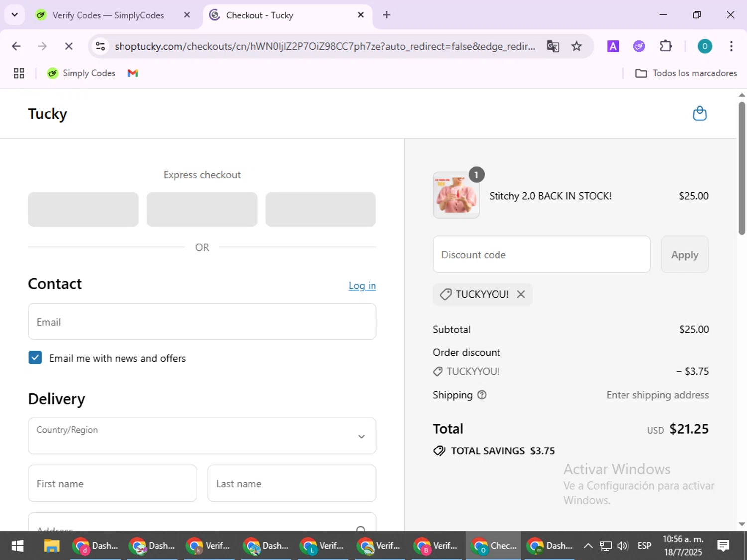Click the Enter shipping address text
This screenshot has height=560, width=747.
tap(657, 395)
